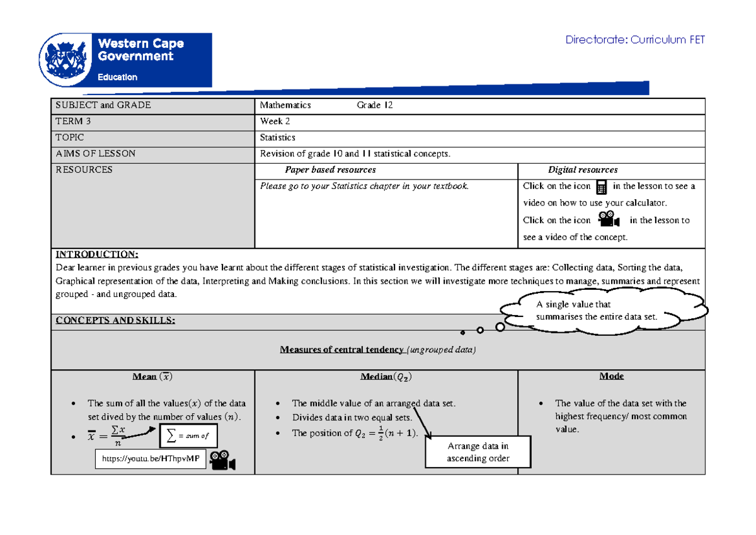The image size is (756, 535).
Task: Click the 'Statistics' topic cell
Action: [278, 137]
